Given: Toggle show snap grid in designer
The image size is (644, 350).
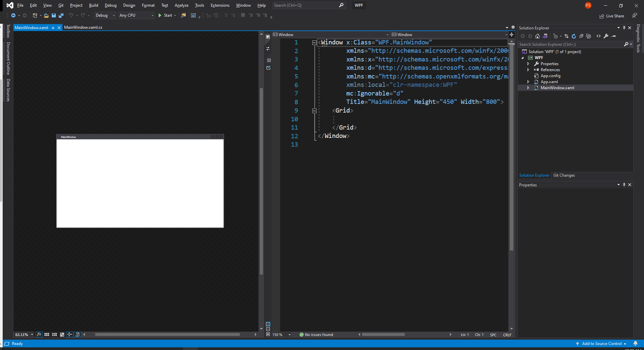Looking at the screenshot, I should 47,334.
